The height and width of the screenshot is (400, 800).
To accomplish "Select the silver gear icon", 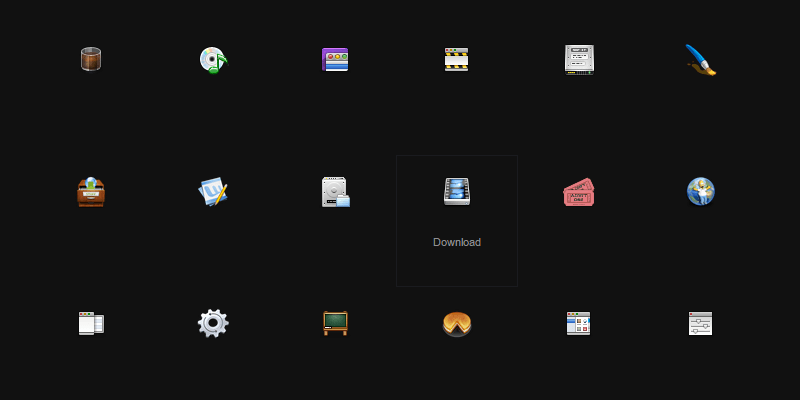I will pyautogui.click(x=213, y=323).
